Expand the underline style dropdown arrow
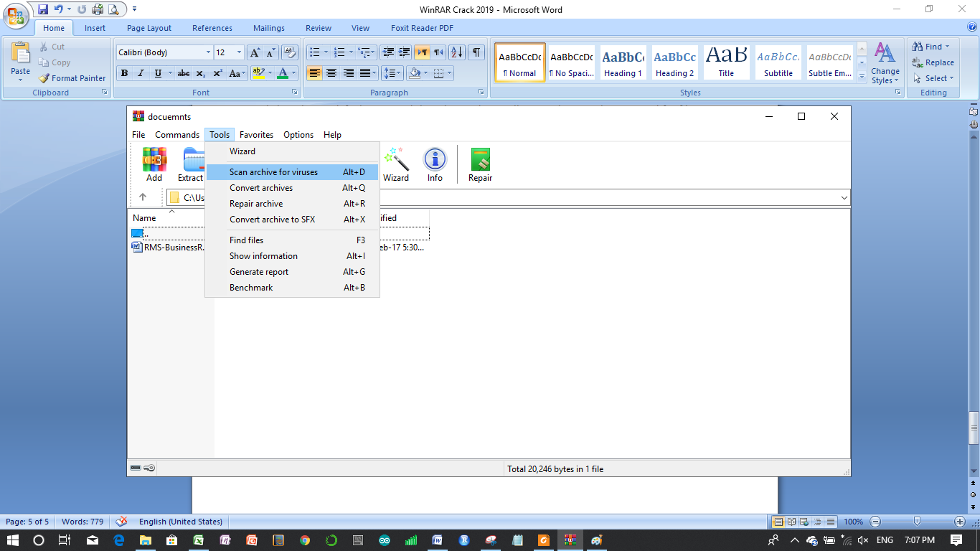The height and width of the screenshot is (551, 980). pos(169,73)
